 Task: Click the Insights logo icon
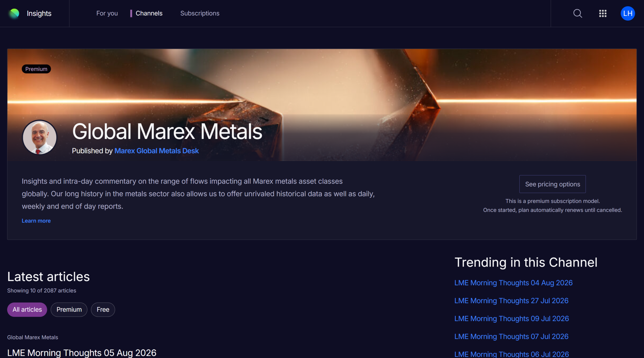tap(14, 13)
